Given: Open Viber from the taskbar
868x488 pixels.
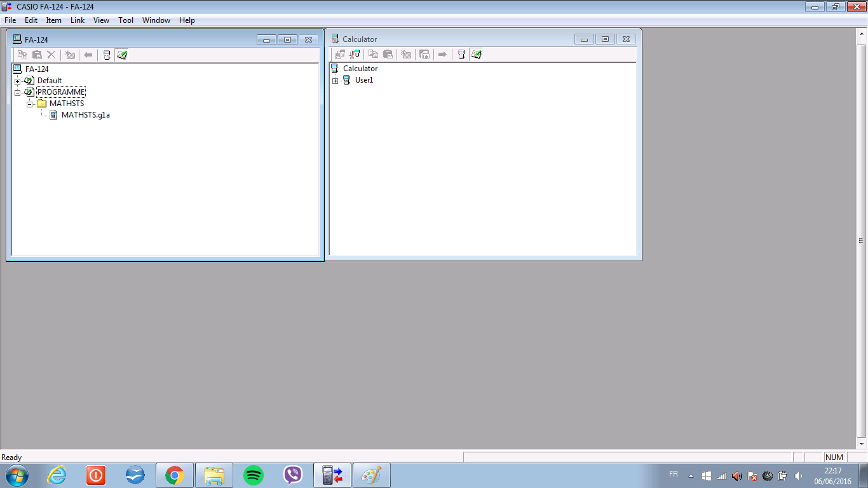Looking at the screenshot, I should click(293, 475).
